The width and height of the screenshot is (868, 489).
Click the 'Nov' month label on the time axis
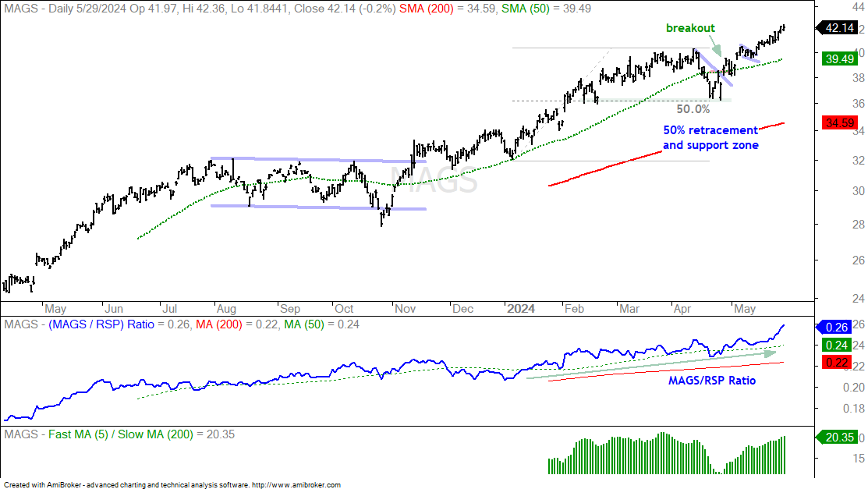[406, 309]
